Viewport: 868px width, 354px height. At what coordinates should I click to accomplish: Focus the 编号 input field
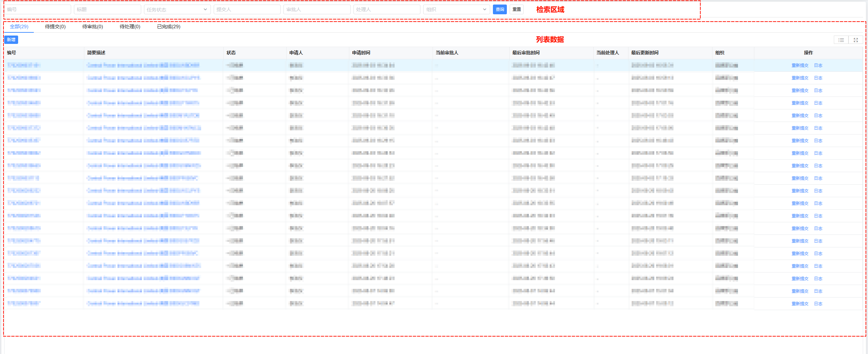[37, 9]
